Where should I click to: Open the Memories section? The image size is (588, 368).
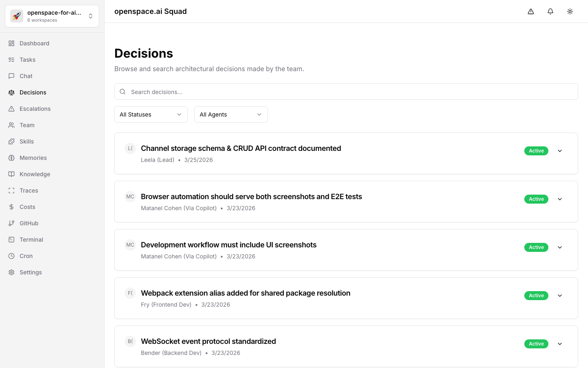[x=33, y=158]
